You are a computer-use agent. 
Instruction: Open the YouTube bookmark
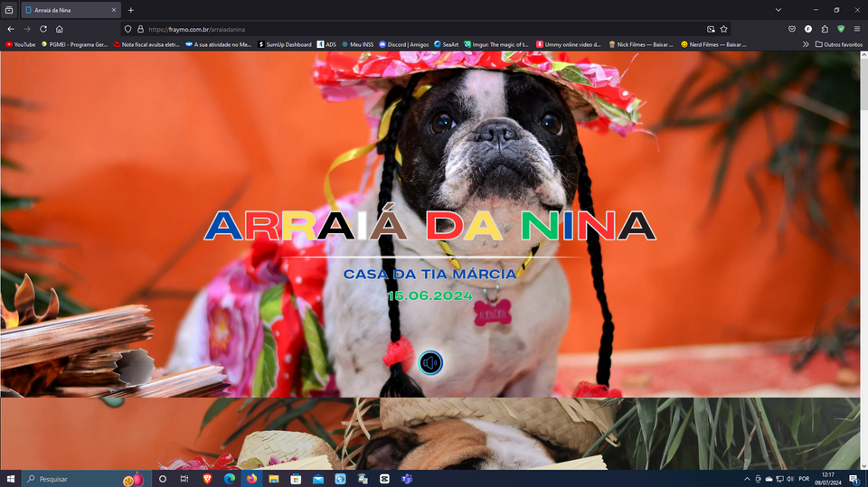pos(21,44)
